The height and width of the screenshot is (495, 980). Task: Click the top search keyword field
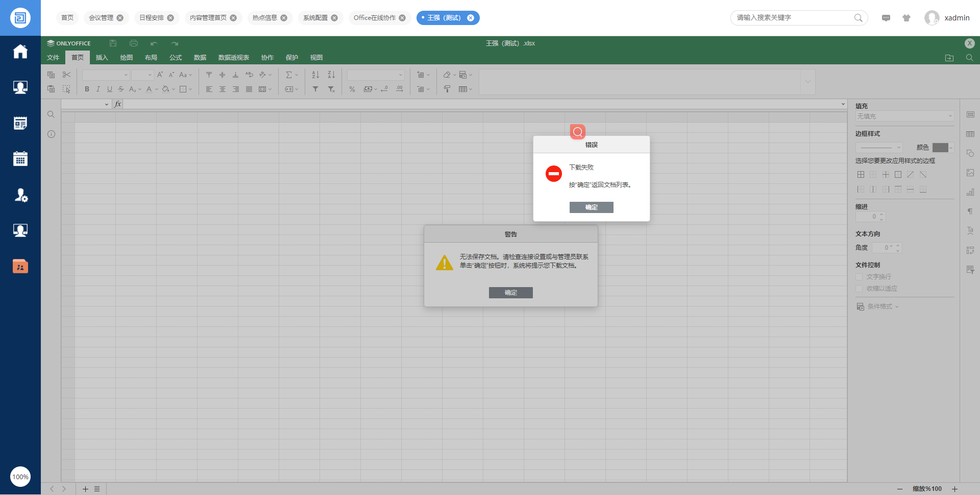(x=794, y=18)
